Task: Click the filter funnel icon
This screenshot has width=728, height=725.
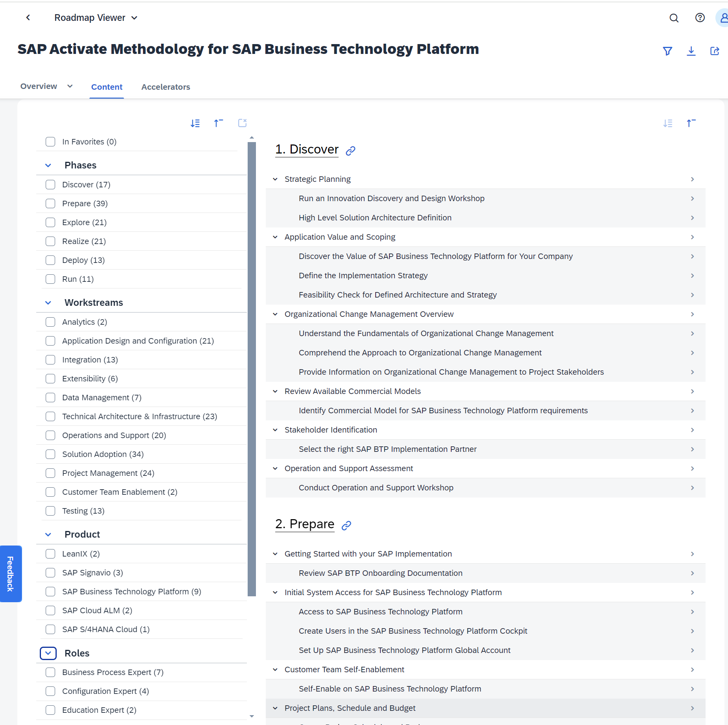Action: [667, 51]
